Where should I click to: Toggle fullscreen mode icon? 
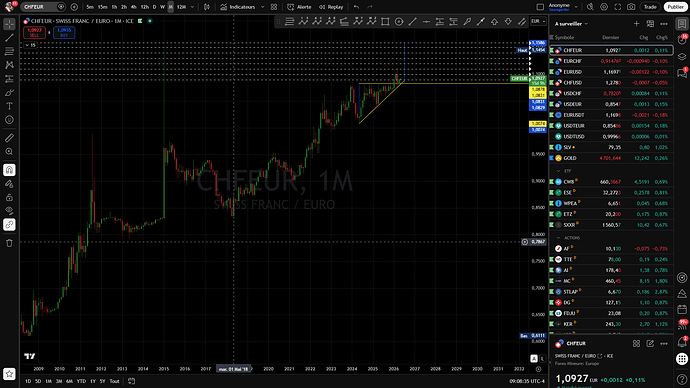(x=618, y=7)
